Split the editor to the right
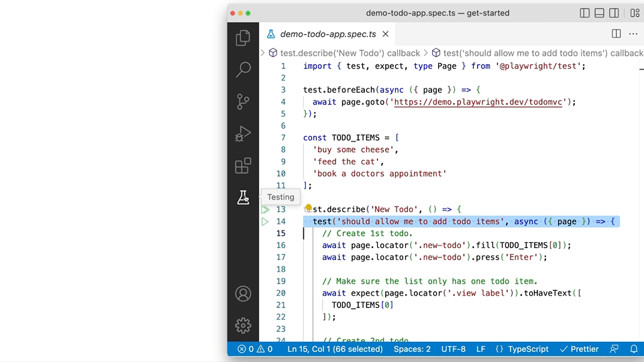 tap(616, 34)
